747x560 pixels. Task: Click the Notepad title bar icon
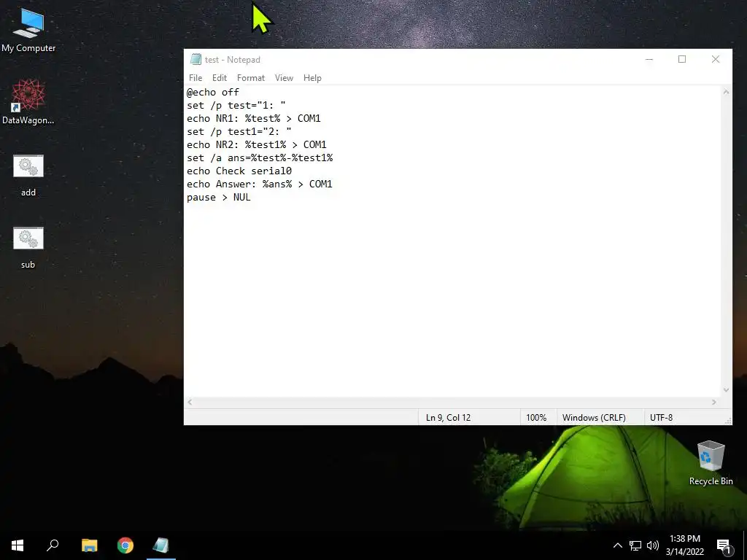point(196,59)
